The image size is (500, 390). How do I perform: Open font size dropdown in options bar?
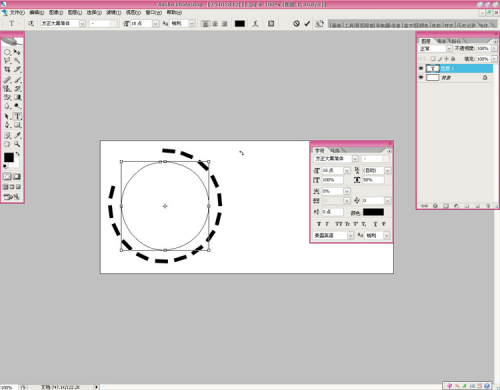point(155,24)
